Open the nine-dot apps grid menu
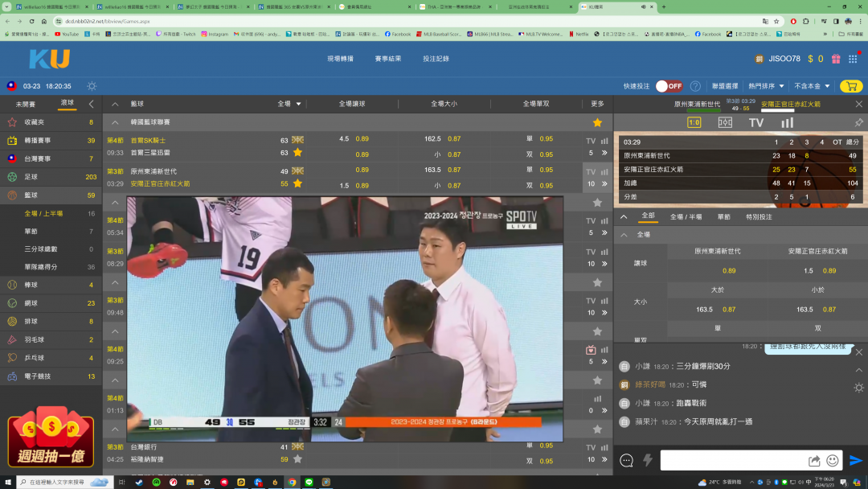 853,59
